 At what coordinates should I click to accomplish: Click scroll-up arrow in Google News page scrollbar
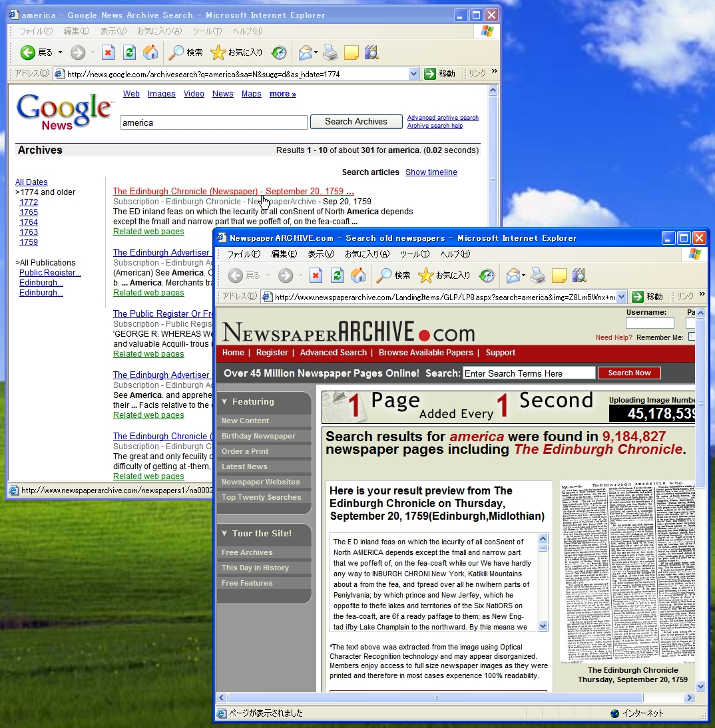coord(493,91)
